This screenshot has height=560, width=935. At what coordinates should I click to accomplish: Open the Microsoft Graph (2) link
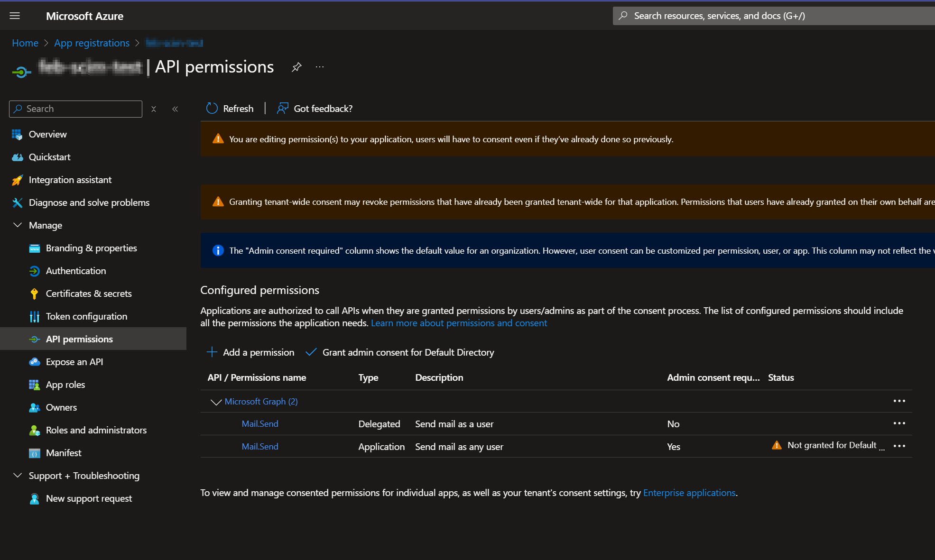261,401
